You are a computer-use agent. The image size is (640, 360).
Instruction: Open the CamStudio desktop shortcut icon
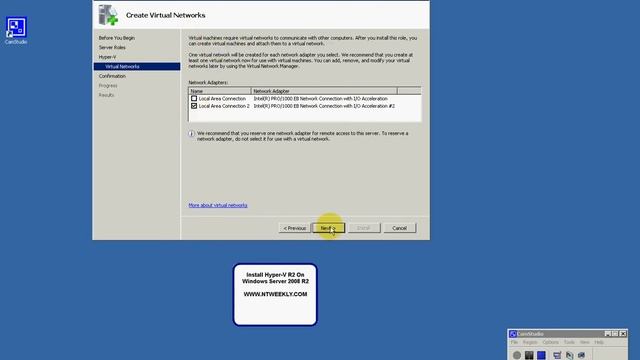(16, 30)
